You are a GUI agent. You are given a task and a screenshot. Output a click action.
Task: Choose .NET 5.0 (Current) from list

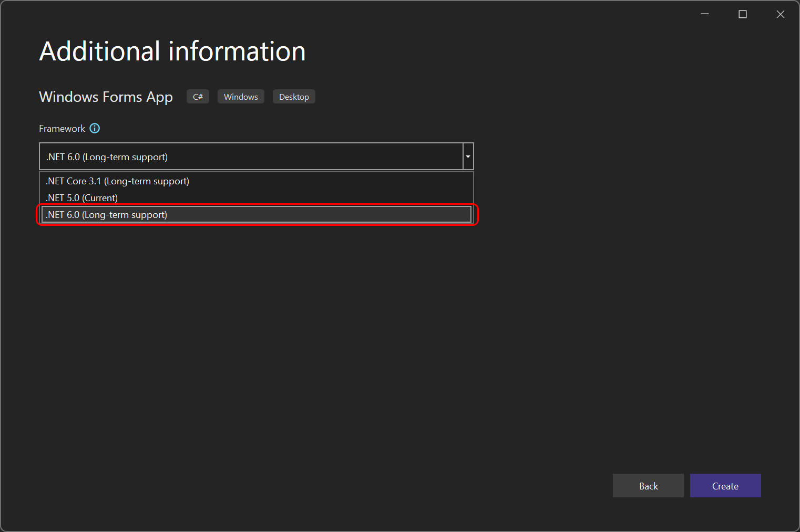coord(257,198)
